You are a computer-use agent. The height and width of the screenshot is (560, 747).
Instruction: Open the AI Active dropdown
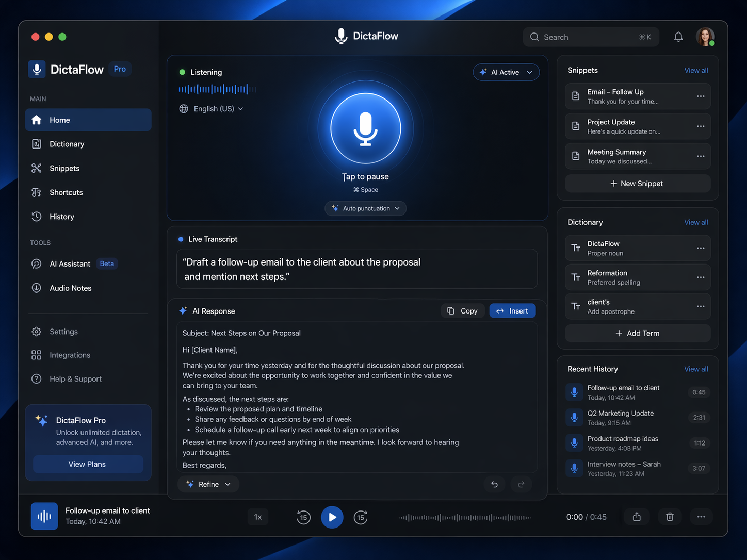tap(506, 72)
